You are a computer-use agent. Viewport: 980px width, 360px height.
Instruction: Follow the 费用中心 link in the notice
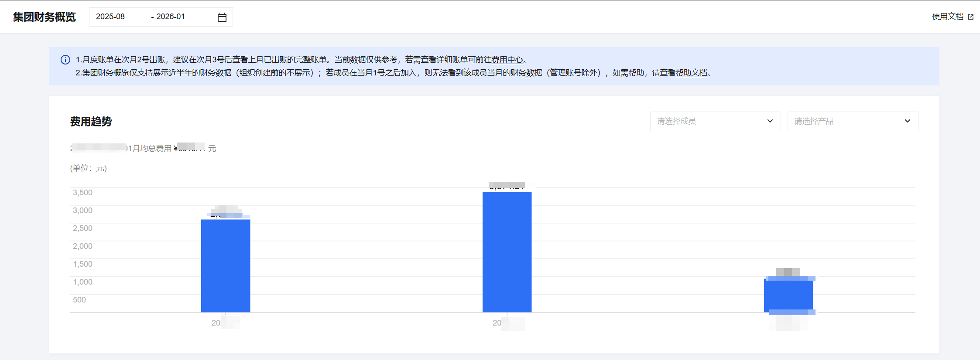click(x=507, y=60)
